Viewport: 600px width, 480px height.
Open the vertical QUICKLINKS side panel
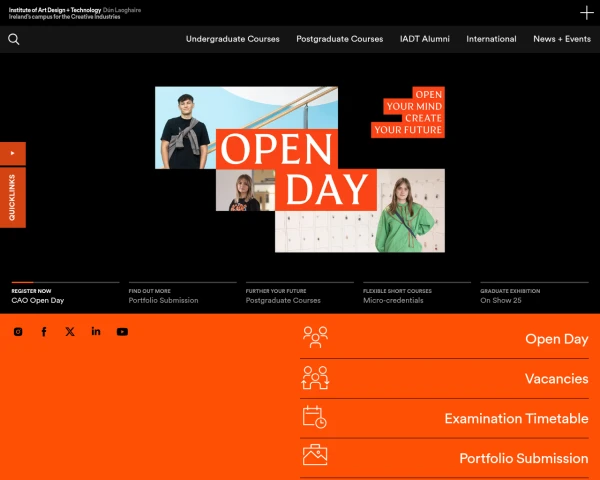pos(12,197)
